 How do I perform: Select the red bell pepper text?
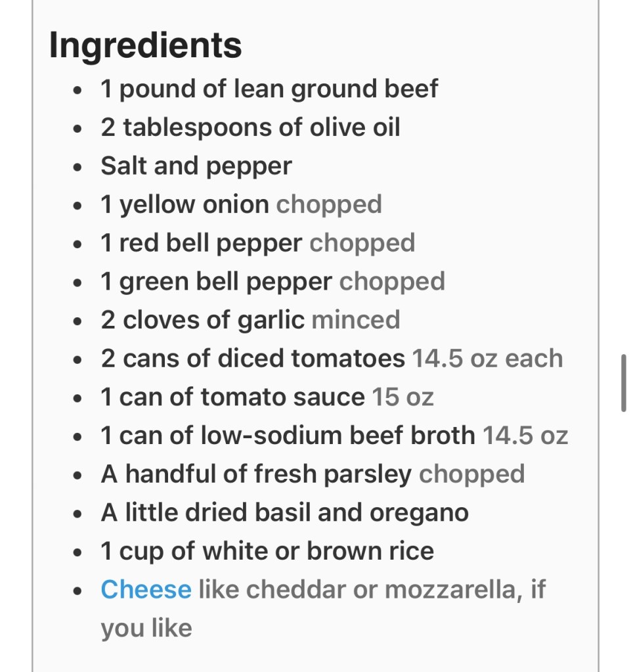click(202, 243)
